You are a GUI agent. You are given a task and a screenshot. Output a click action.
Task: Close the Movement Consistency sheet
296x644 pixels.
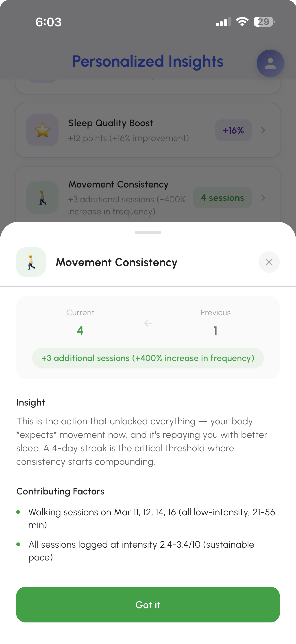(x=269, y=262)
